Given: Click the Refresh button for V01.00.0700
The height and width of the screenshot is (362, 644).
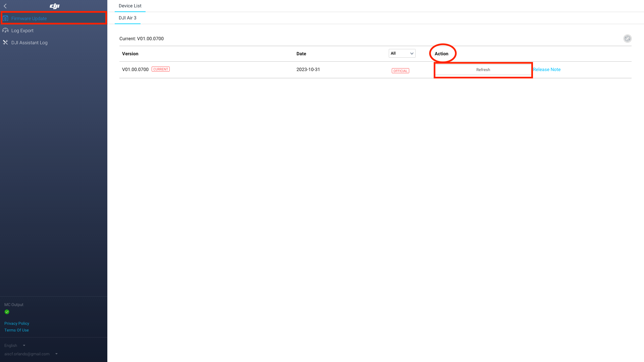Looking at the screenshot, I should 483,70.
